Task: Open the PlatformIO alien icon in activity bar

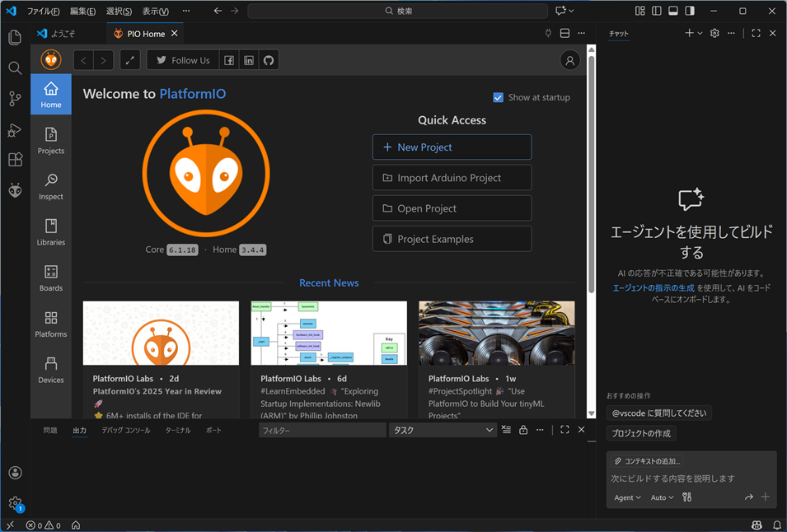Action: 15,190
